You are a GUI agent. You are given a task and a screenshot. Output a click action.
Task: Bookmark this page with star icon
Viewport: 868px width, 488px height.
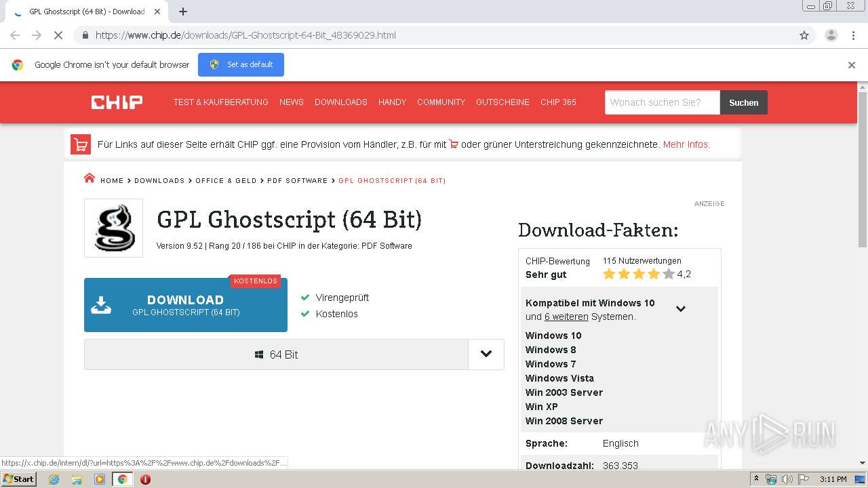[x=804, y=35]
